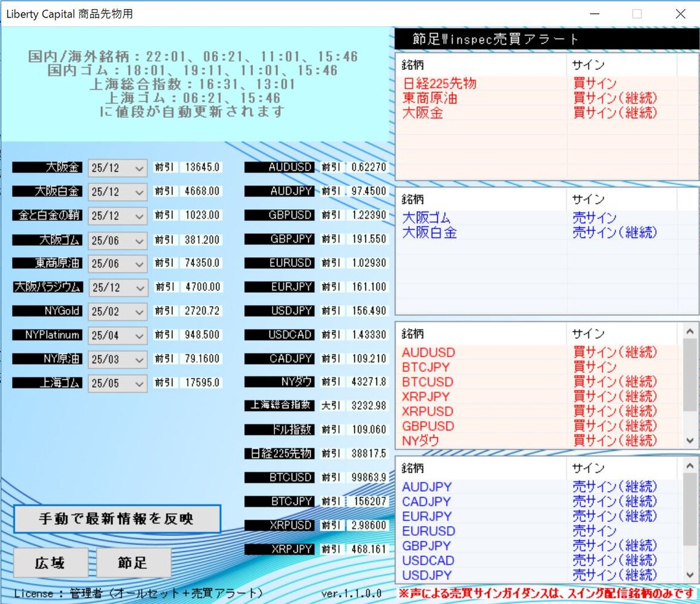Click the 大阪金 price value 13645.0
Screen dimensions: 700x604
pos(203,167)
